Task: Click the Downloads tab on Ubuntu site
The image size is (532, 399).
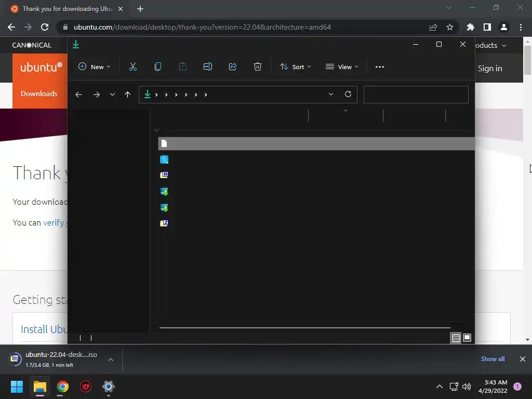Action: point(39,94)
